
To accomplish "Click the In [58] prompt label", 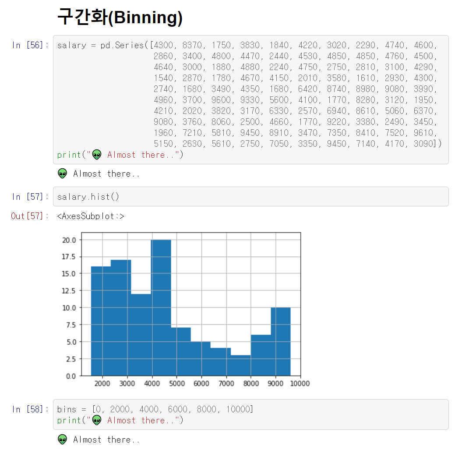I will pos(30,409).
